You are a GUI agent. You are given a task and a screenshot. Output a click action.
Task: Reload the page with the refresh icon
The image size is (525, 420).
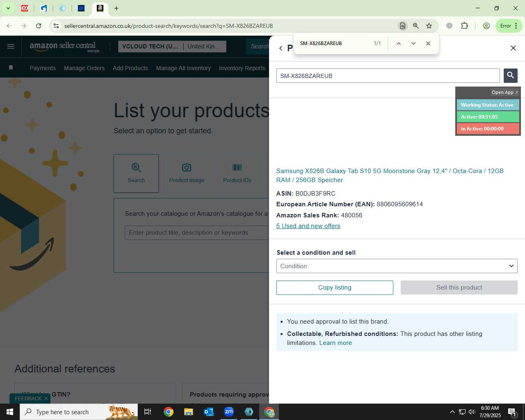[x=39, y=26]
